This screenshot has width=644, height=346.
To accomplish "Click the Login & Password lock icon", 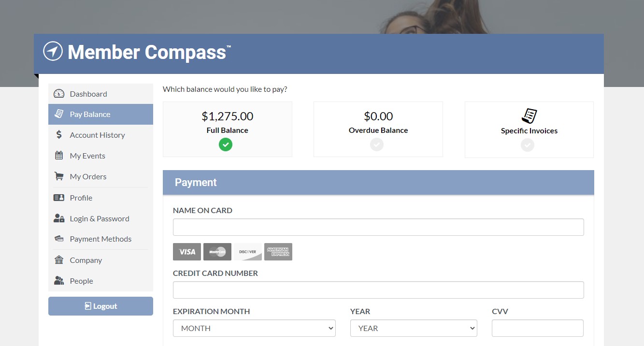I will [x=59, y=218].
